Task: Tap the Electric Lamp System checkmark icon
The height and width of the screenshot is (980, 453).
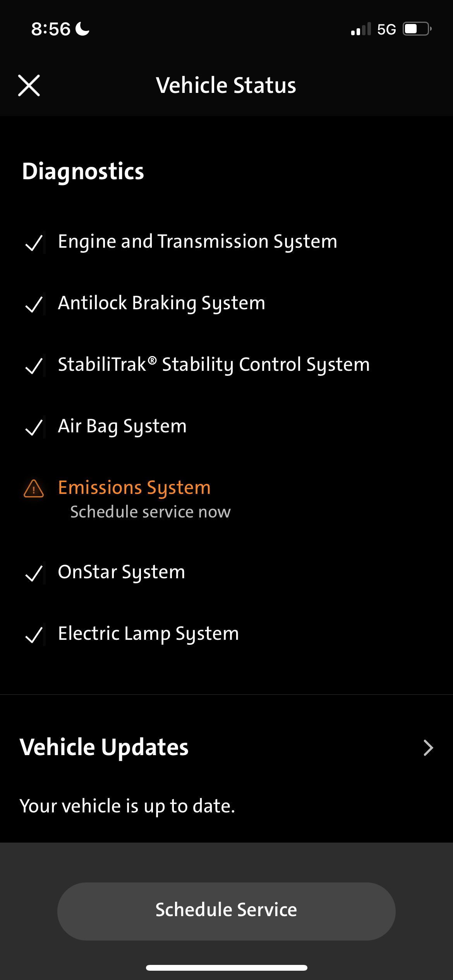Action: 34,635
